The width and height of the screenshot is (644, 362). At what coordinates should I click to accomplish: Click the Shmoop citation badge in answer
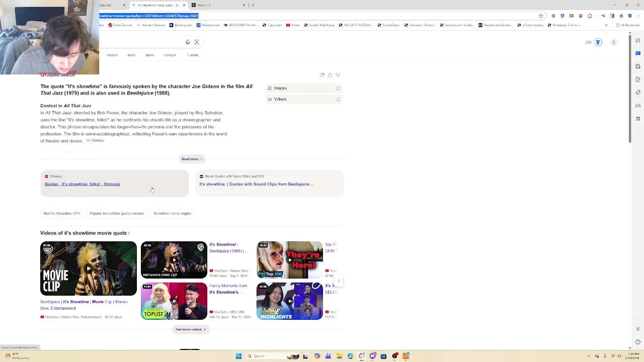point(95,141)
